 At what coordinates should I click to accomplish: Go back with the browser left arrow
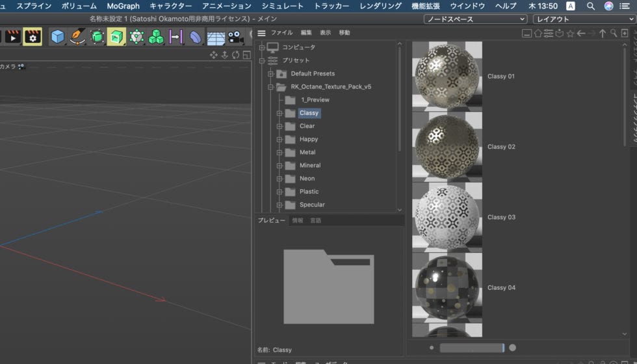(x=581, y=33)
